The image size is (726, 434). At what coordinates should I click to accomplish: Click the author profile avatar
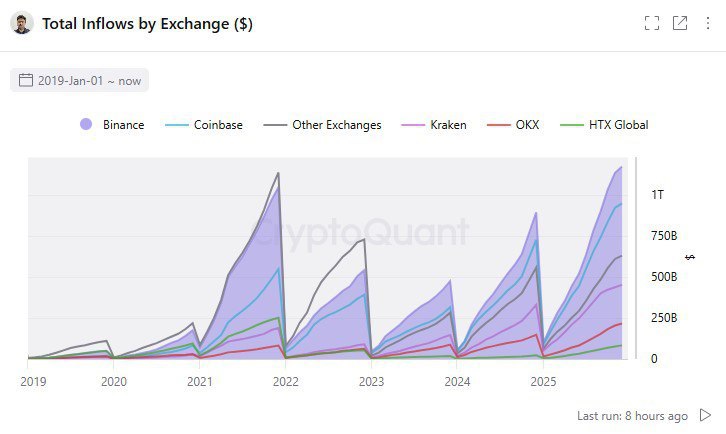coord(22,23)
